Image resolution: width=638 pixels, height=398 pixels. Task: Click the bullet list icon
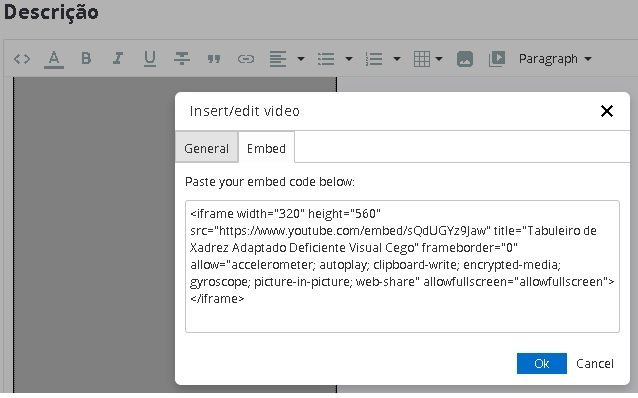click(326, 59)
